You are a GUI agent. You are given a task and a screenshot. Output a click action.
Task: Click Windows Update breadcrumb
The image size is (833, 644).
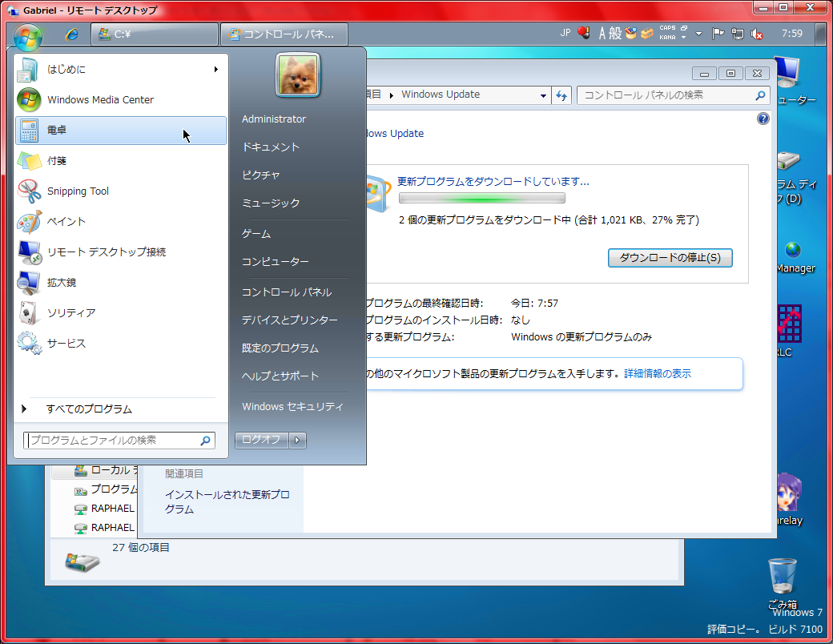tap(441, 95)
